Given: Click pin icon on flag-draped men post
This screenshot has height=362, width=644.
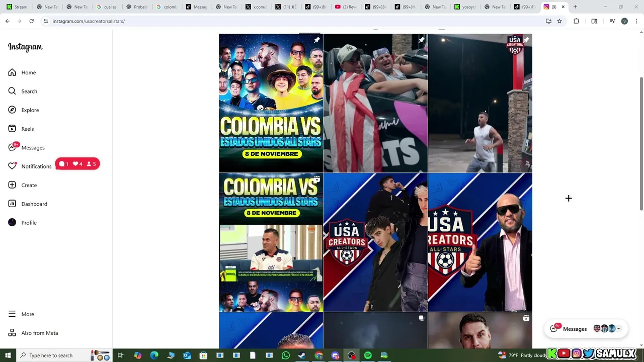Looking at the screenshot, I should (x=421, y=40).
